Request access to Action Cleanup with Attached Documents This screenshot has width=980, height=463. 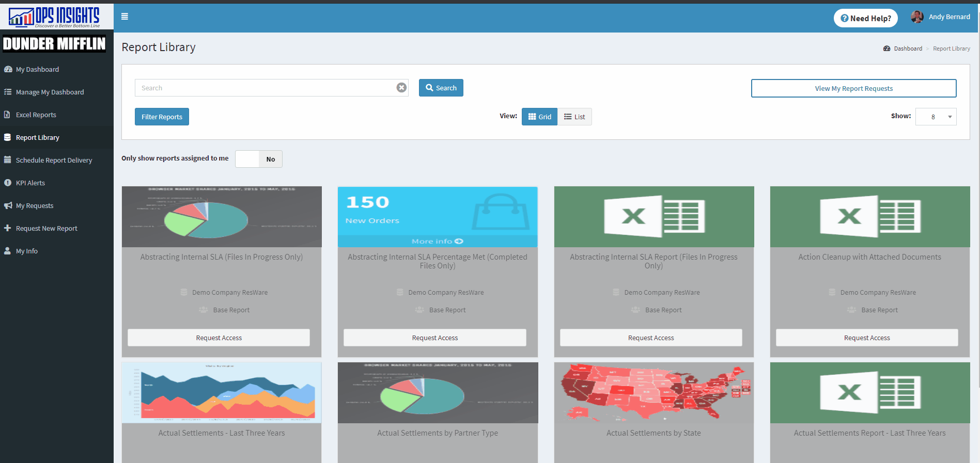tap(866, 338)
